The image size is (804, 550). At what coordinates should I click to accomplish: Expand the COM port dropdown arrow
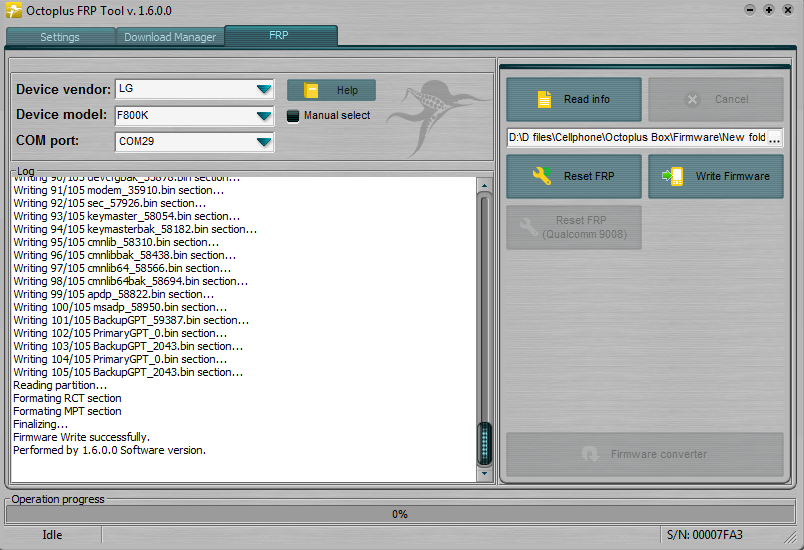click(x=264, y=142)
